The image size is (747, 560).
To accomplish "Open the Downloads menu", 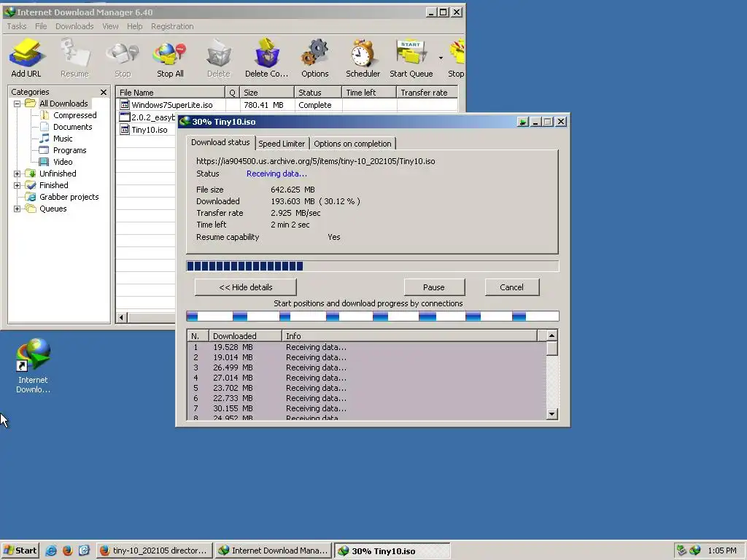I will coord(74,26).
